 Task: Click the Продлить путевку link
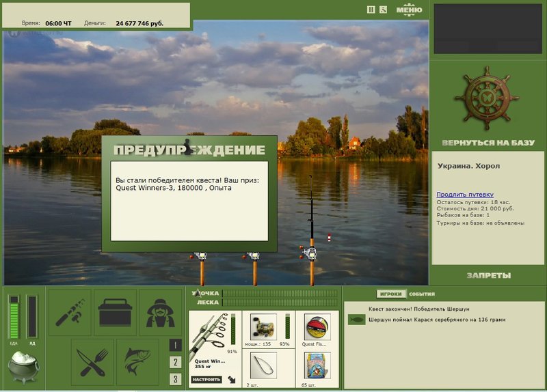pos(465,195)
